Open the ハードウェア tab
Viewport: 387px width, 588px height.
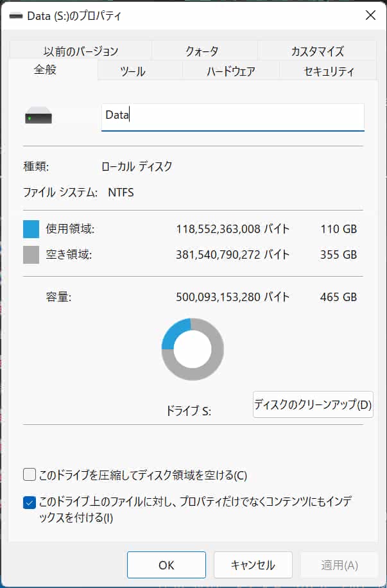click(231, 71)
